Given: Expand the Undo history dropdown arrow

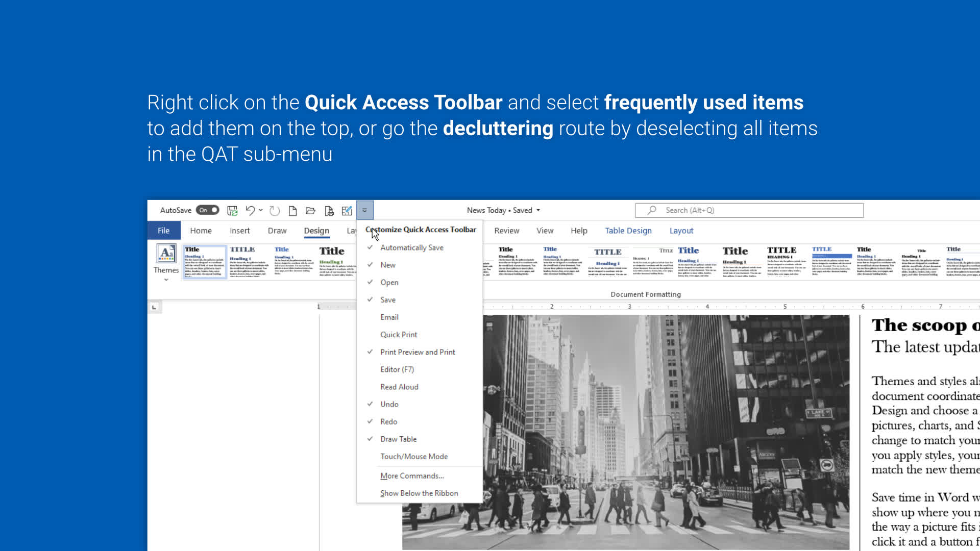Looking at the screenshot, I should tap(261, 210).
